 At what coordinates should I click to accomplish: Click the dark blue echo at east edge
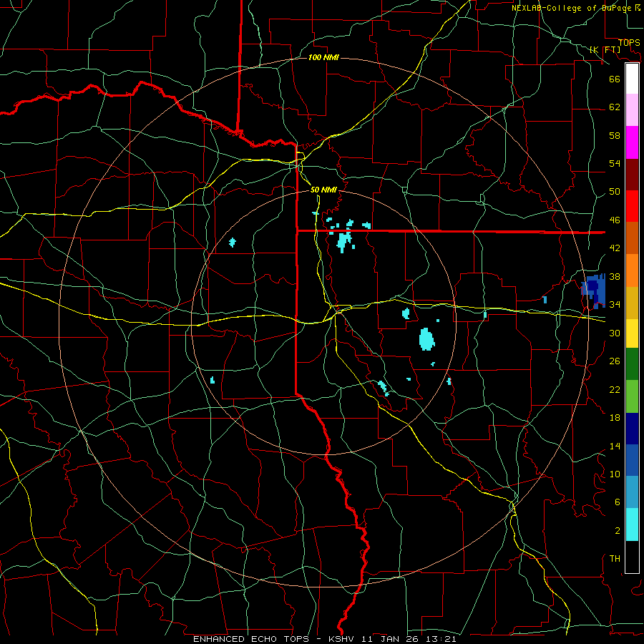pos(593,291)
